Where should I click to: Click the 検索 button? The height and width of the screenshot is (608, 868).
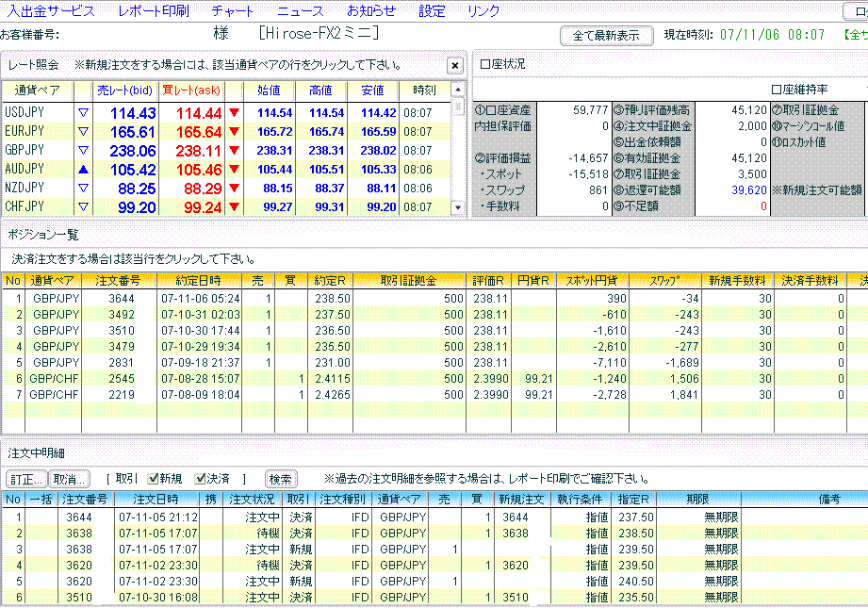click(281, 479)
